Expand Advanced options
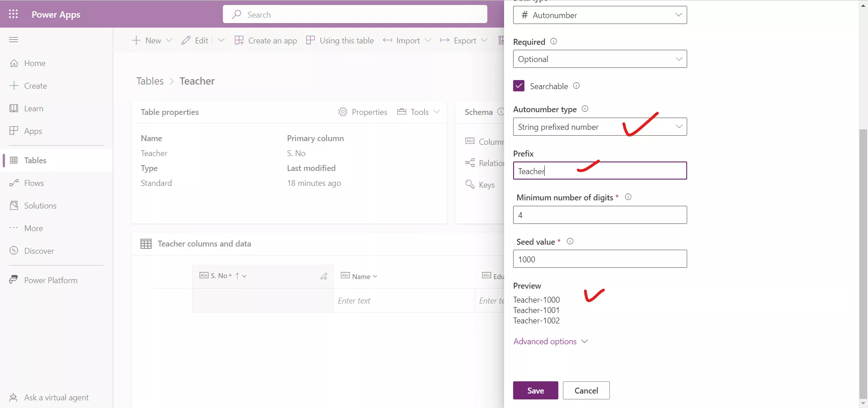Viewport: 868px width, 408px height. click(x=551, y=342)
